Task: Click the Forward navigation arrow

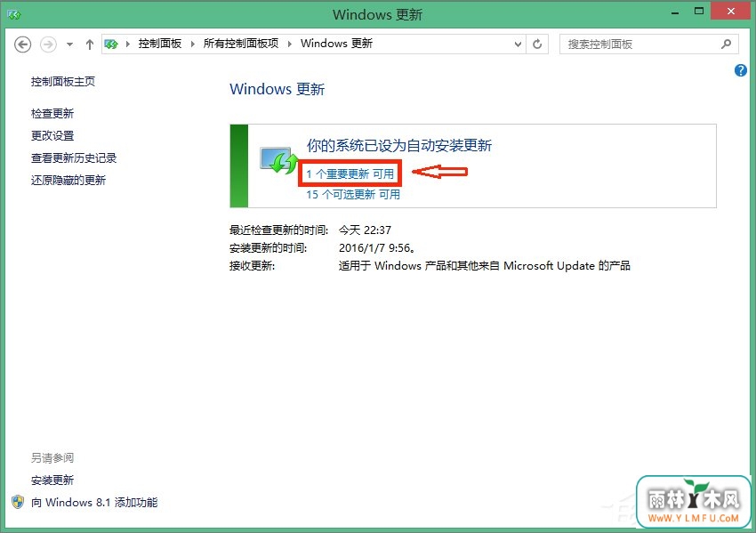Action: point(48,44)
